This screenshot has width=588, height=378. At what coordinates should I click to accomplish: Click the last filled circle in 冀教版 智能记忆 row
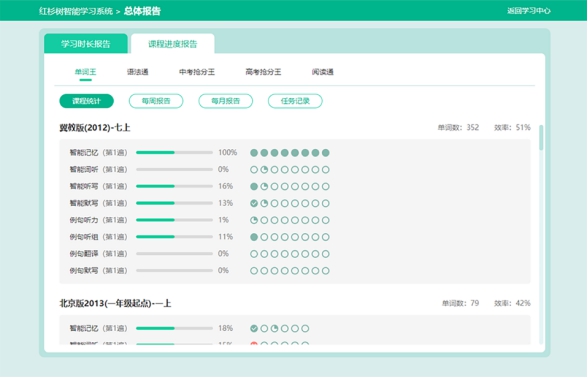pos(326,153)
